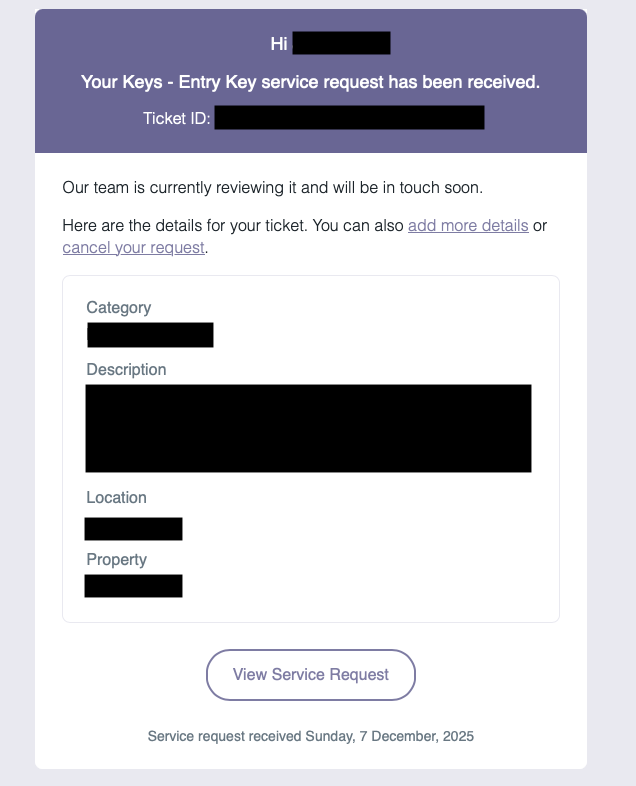The width and height of the screenshot is (636, 786).
Task: Select the redacted Category value
Action: tap(150, 335)
